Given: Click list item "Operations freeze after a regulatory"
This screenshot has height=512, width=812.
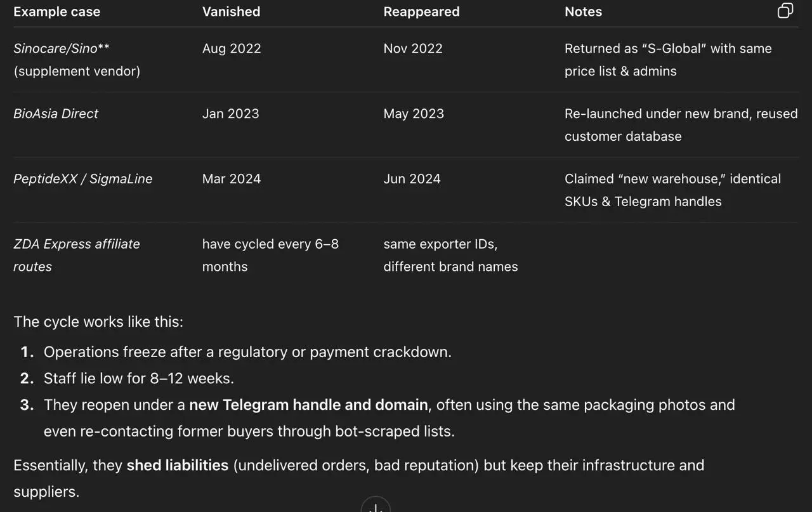Looking at the screenshot, I should coord(247,352).
